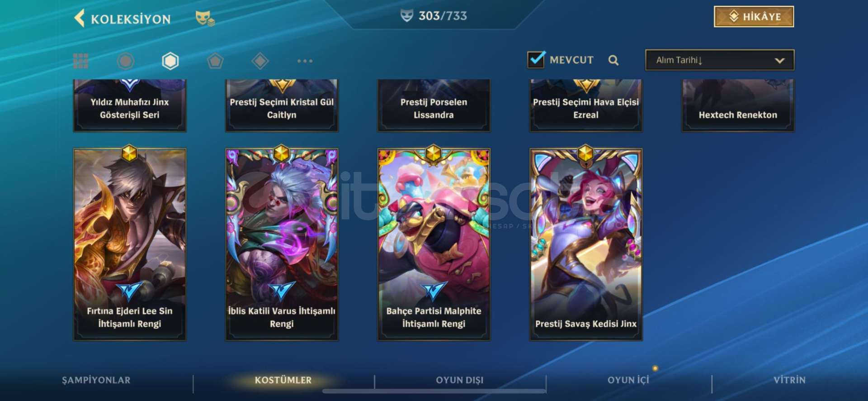Uncheck the Mevcut checkbox
The height and width of the screenshot is (401, 868).
(536, 59)
